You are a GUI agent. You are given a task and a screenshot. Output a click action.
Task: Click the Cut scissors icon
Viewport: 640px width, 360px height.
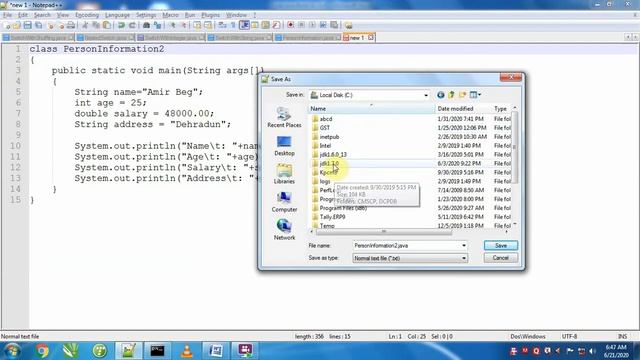85,25
